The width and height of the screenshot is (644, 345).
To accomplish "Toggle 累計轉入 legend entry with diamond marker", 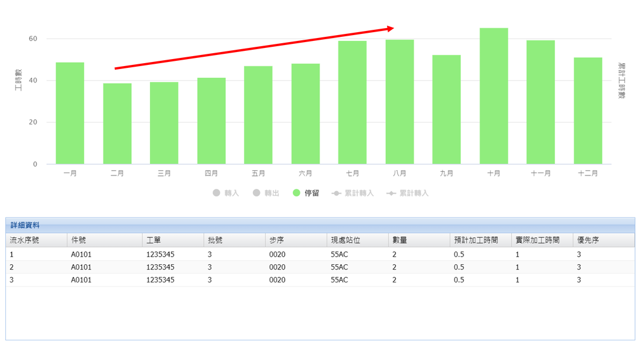I will pyautogui.click(x=407, y=193).
